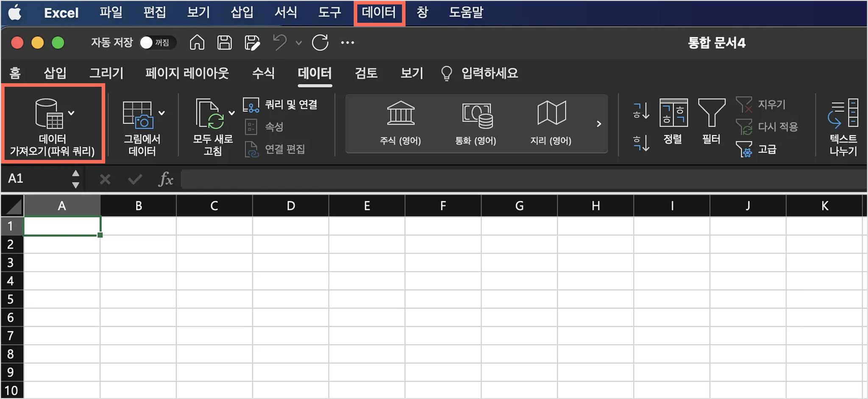Click the 입력하세요 search box with lightbulb
The height and width of the screenshot is (399, 868).
click(480, 73)
